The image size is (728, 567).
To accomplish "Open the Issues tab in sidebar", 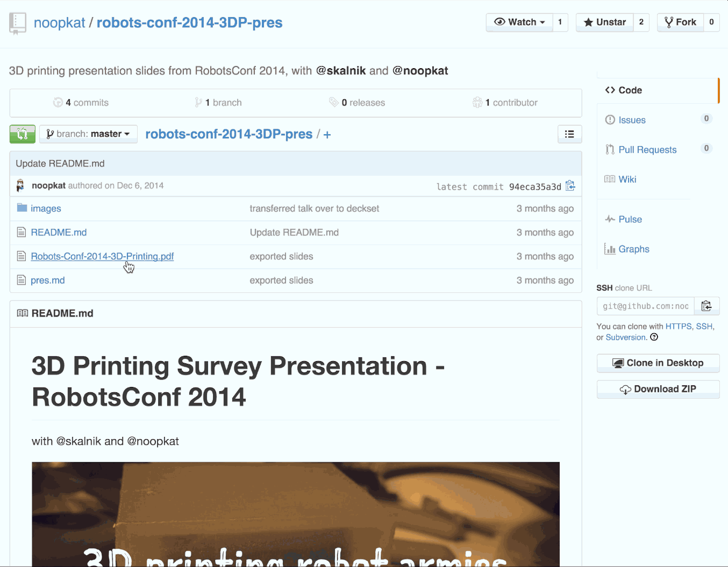I will 632,120.
